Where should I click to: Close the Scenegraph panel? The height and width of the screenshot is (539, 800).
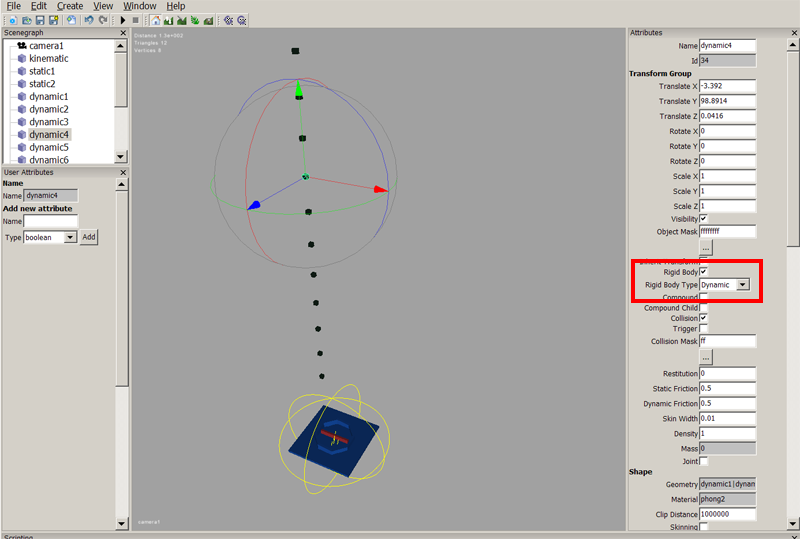(x=122, y=33)
